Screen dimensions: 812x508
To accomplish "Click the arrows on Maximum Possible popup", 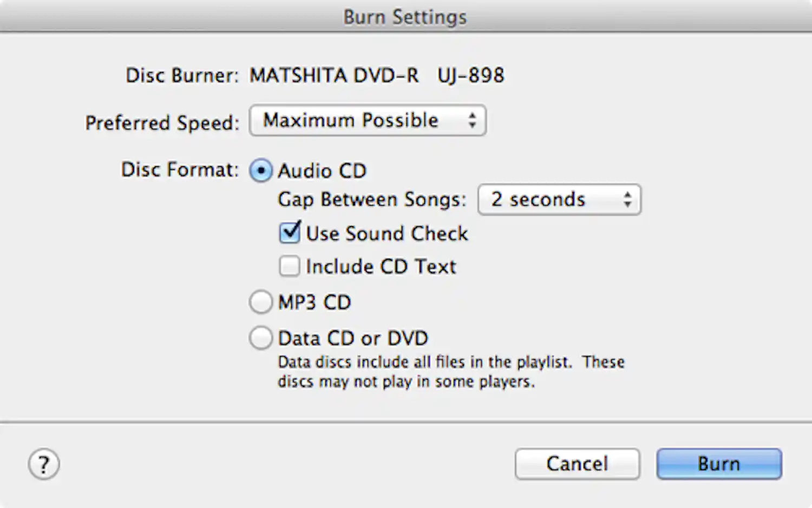I will click(473, 121).
